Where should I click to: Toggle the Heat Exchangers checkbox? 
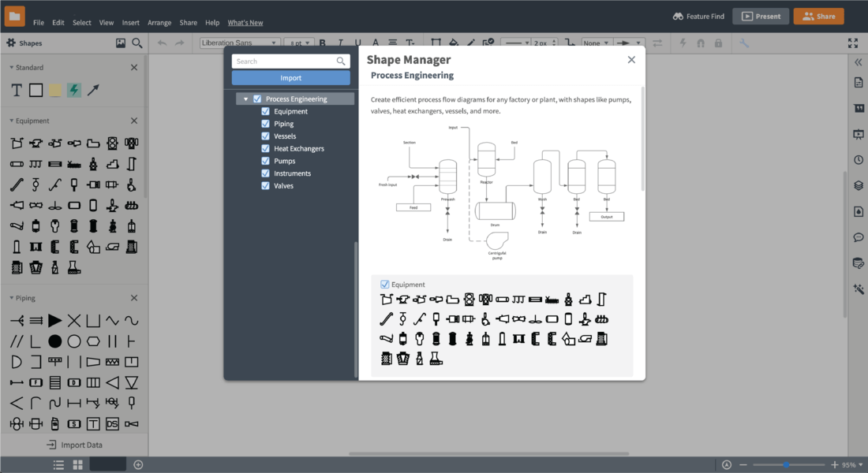tap(266, 148)
